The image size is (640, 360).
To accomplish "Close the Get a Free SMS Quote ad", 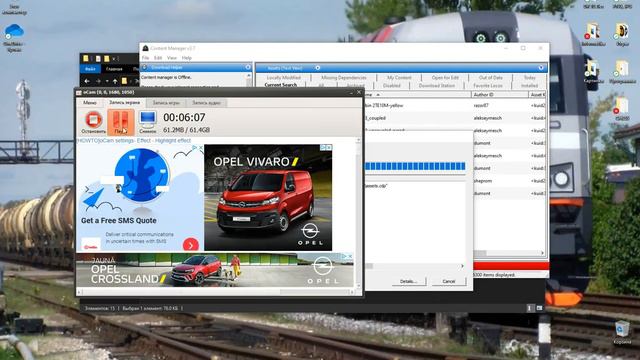I will (x=200, y=148).
